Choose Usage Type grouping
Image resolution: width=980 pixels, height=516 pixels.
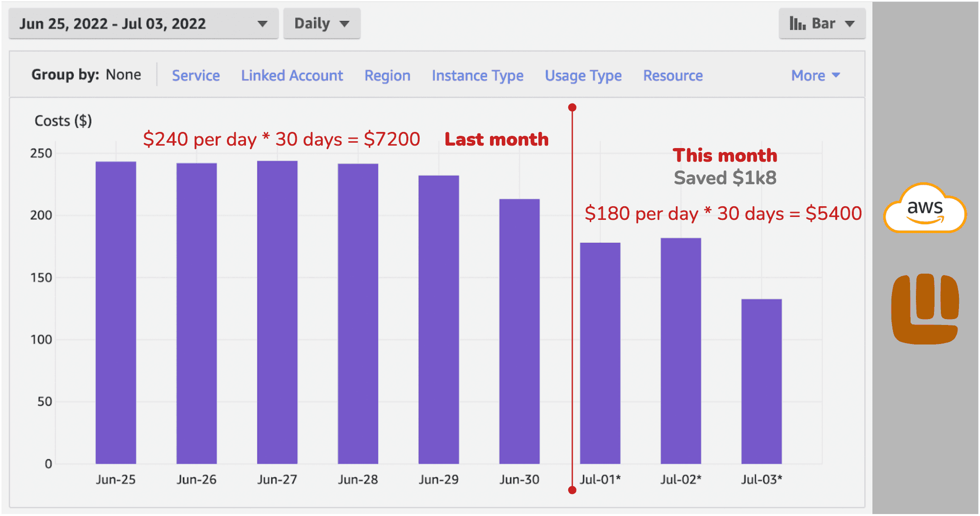click(x=583, y=76)
